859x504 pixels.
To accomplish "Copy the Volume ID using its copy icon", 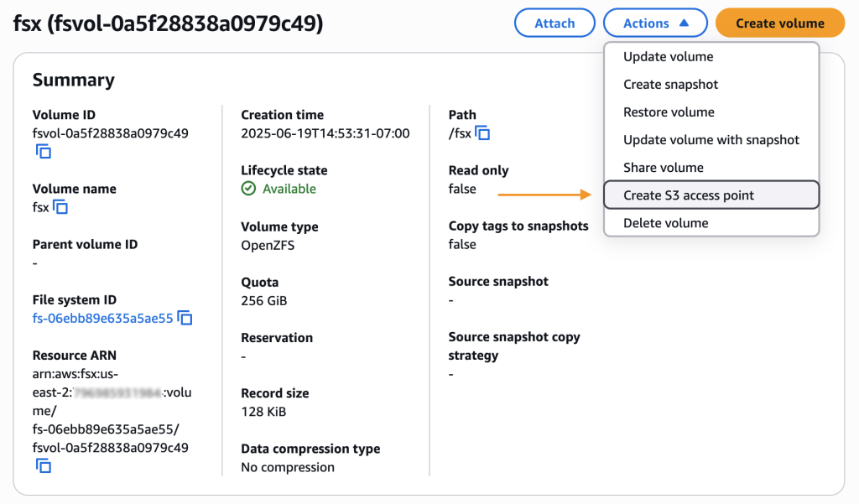I will 42,152.
